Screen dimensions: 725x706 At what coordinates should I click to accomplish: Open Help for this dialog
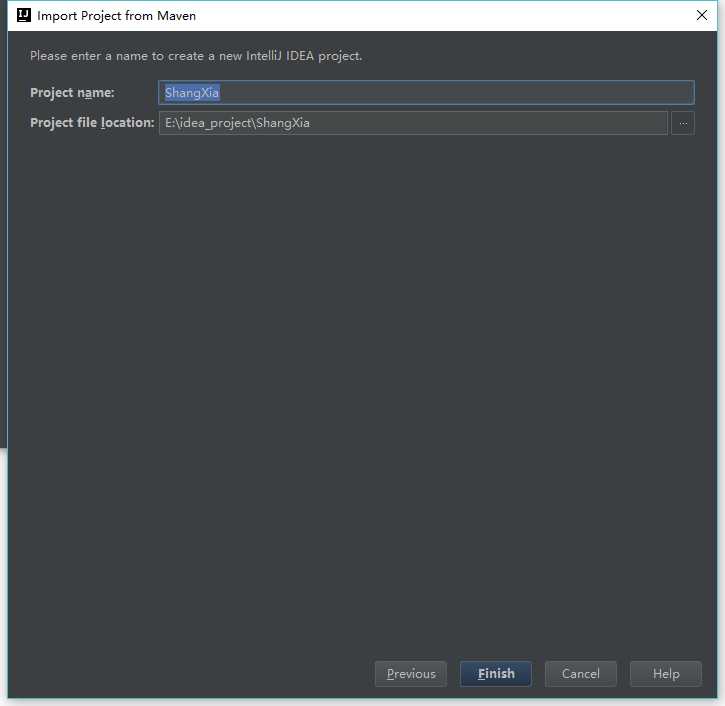[666, 674]
